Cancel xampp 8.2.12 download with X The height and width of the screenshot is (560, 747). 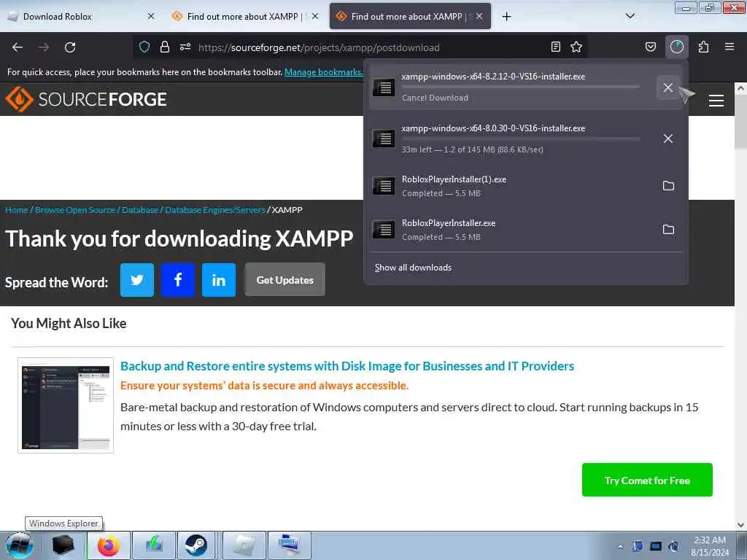click(x=668, y=87)
